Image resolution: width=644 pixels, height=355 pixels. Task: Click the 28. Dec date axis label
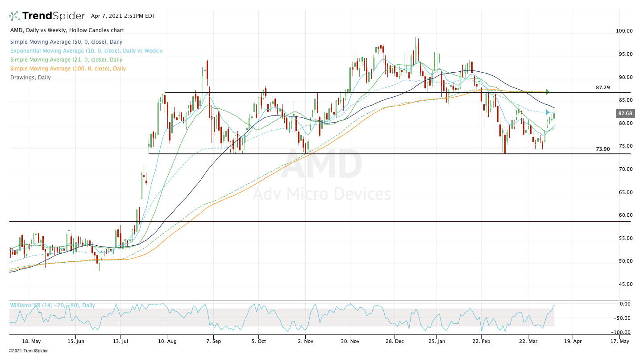point(394,342)
